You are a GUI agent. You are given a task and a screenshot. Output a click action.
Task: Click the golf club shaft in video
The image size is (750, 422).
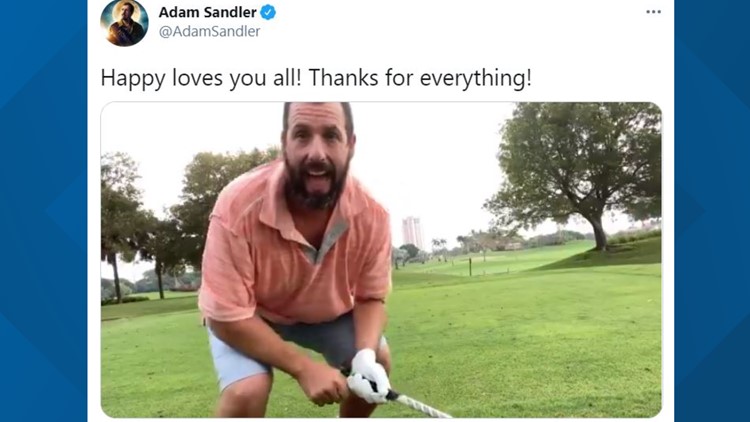pos(421,406)
